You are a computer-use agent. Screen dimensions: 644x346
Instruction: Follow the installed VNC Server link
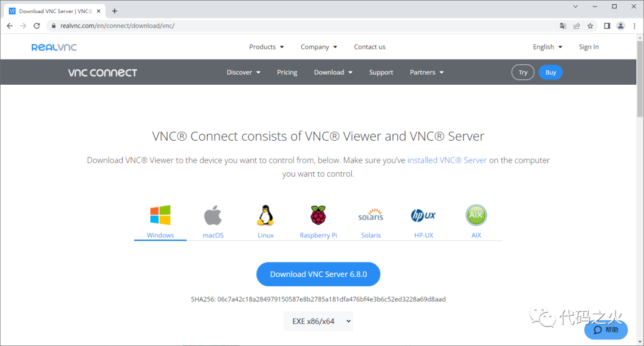tap(447, 160)
